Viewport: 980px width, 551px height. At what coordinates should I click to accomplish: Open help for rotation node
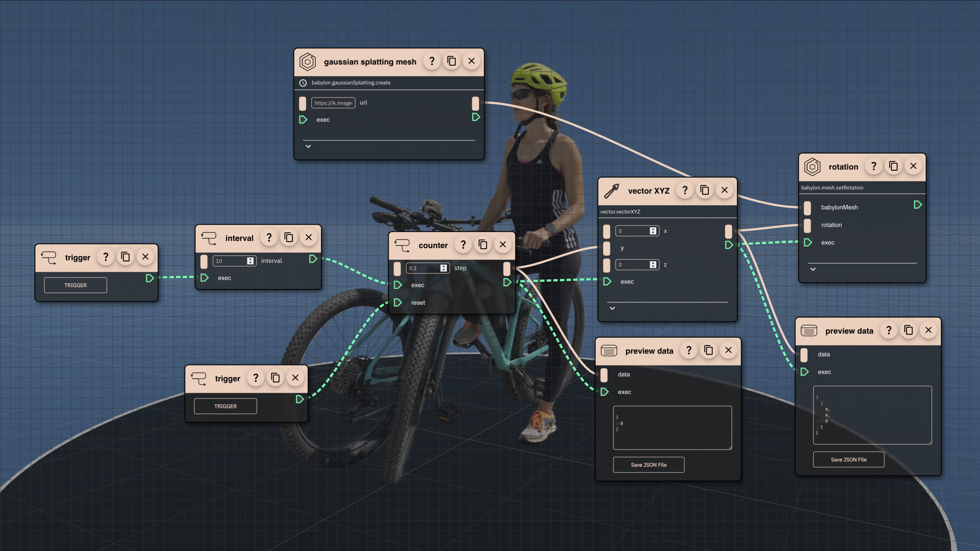874,167
